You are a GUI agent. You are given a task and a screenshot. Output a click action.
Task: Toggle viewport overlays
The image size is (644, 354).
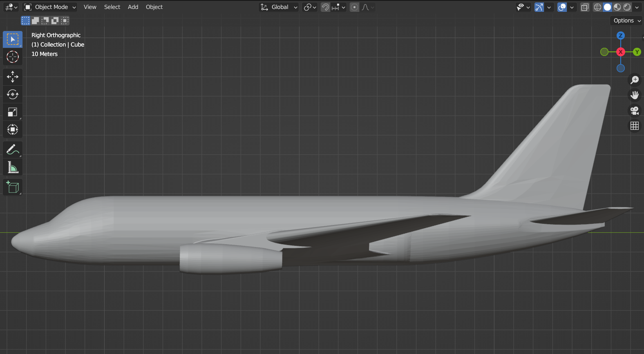(x=562, y=7)
